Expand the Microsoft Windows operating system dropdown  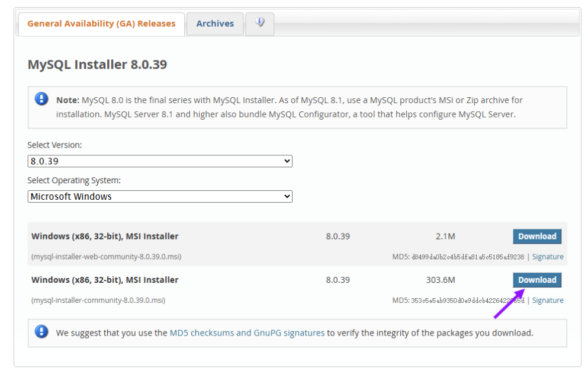tap(160, 197)
